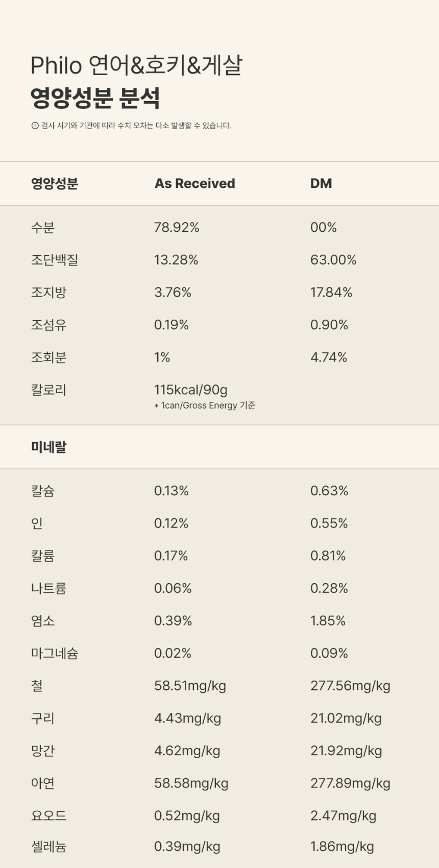Click the 1can/Gross Energy footnote text
This screenshot has height=868, width=439.
coord(205,405)
